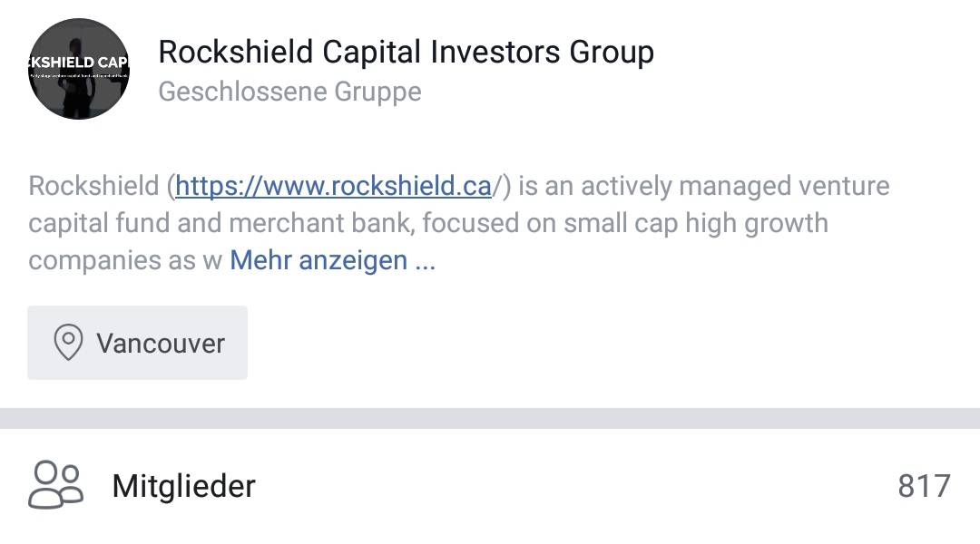Click the Geschlossene Gruppe subtitle
The width and height of the screenshot is (980, 544).
coord(289,92)
